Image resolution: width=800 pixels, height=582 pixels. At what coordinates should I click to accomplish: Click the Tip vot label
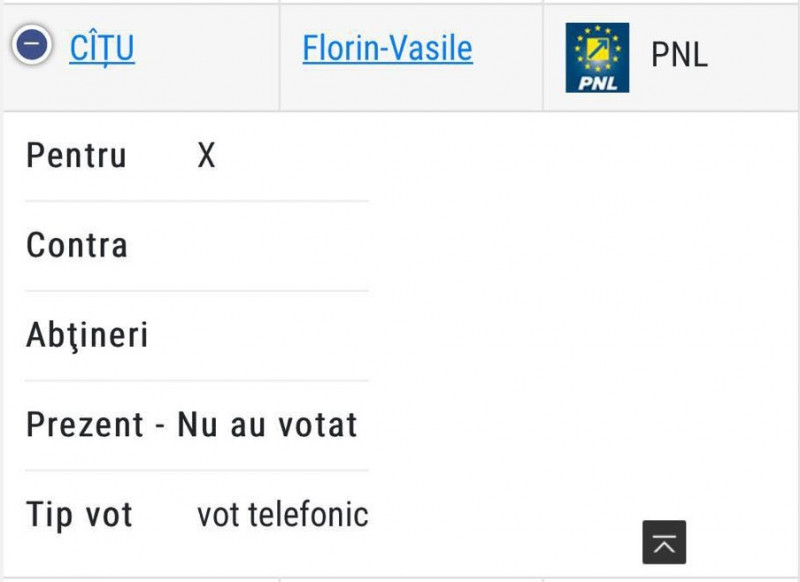pyautogui.click(x=79, y=515)
